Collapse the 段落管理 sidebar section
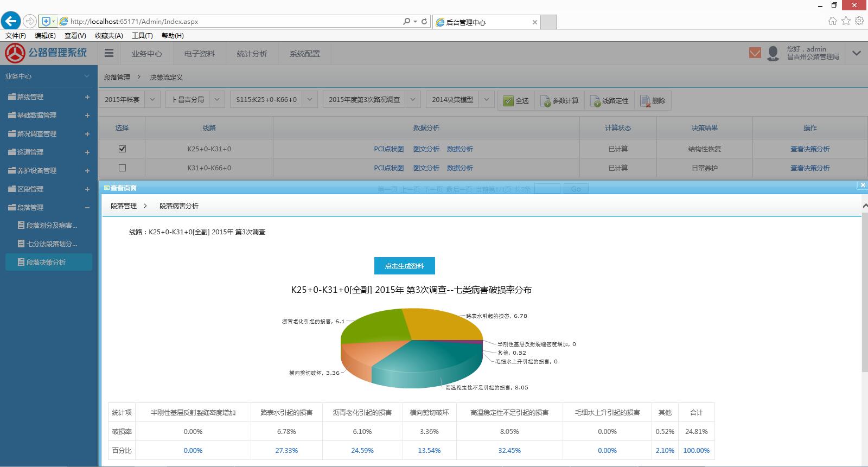Viewport: 868px width, 467px height. 87,208
